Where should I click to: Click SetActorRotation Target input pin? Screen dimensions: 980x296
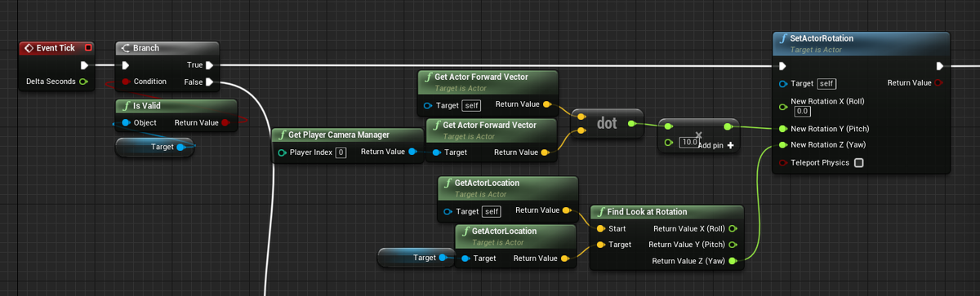[x=784, y=83]
